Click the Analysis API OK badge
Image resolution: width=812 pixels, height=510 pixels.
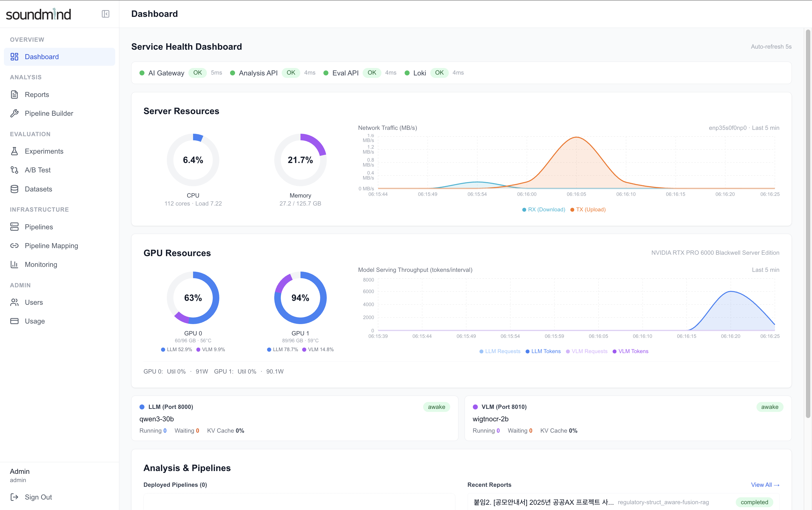[x=291, y=72]
